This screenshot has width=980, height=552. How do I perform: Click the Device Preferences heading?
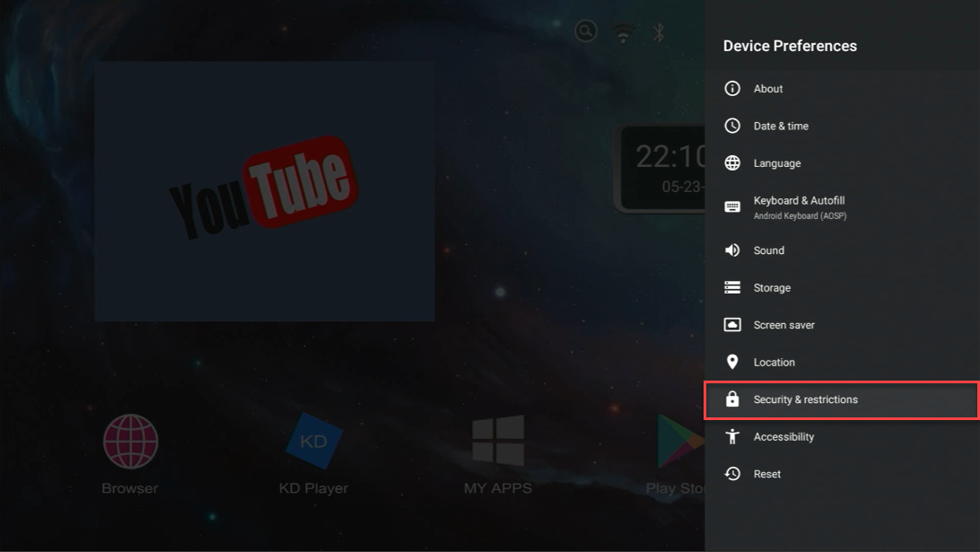pos(790,46)
